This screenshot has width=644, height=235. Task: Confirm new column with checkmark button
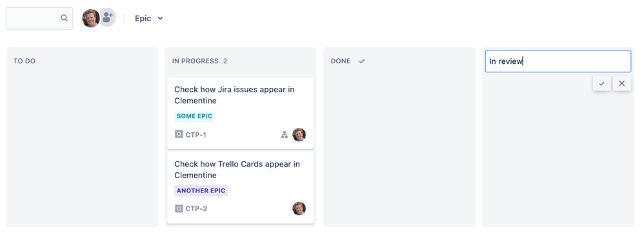pos(601,83)
